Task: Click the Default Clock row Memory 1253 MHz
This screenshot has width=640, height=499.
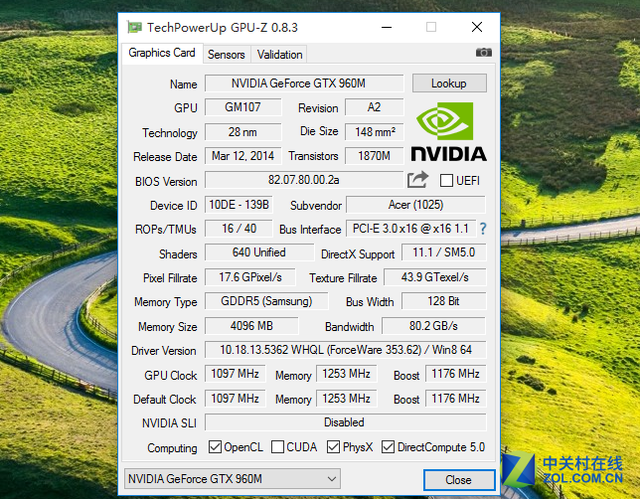Action: pos(347,398)
